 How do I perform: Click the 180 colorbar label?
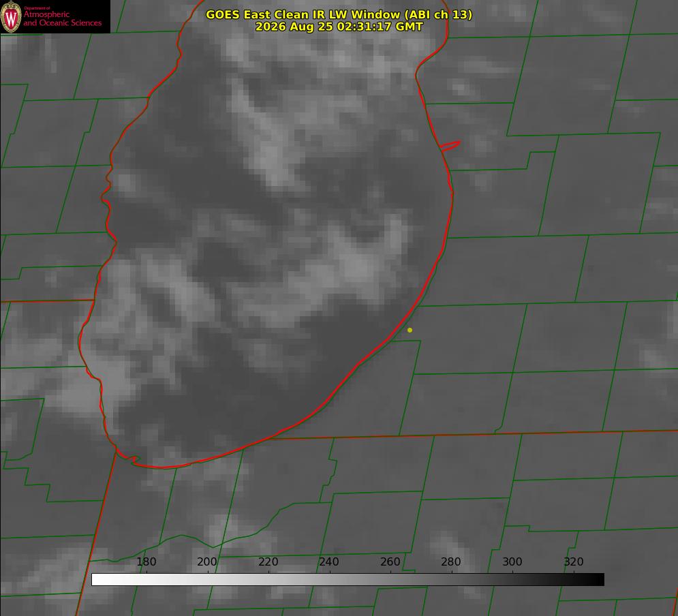point(146,561)
